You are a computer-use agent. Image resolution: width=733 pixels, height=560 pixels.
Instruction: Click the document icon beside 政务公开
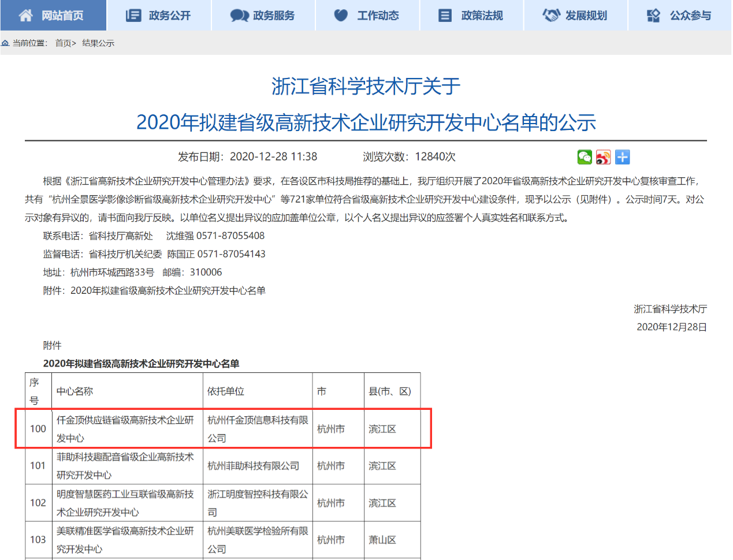click(x=133, y=16)
